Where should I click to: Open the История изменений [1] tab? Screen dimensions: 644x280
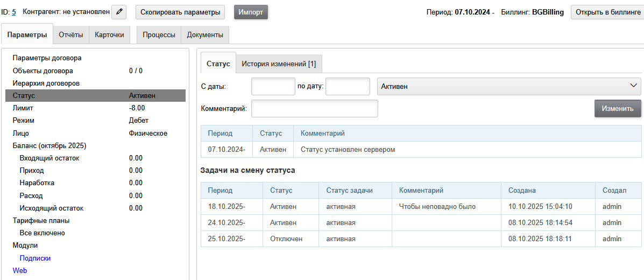click(279, 64)
